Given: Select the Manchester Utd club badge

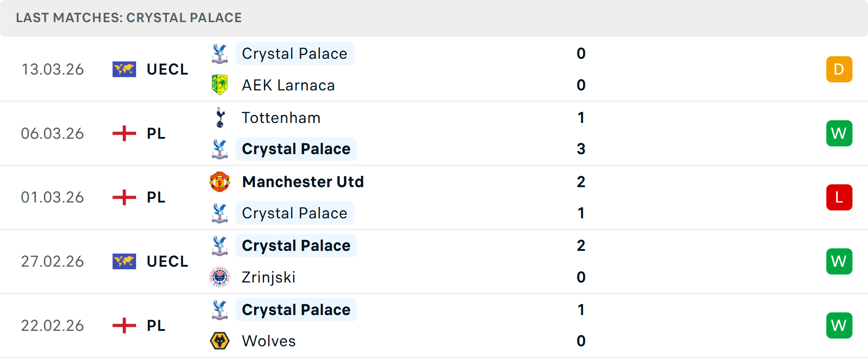Looking at the screenshot, I should [x=220, y=182].
